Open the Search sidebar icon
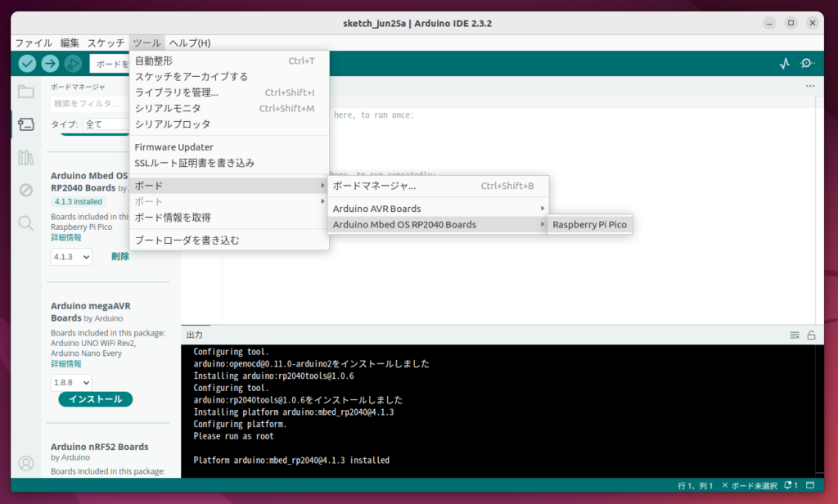 click(x=25, y=223)
